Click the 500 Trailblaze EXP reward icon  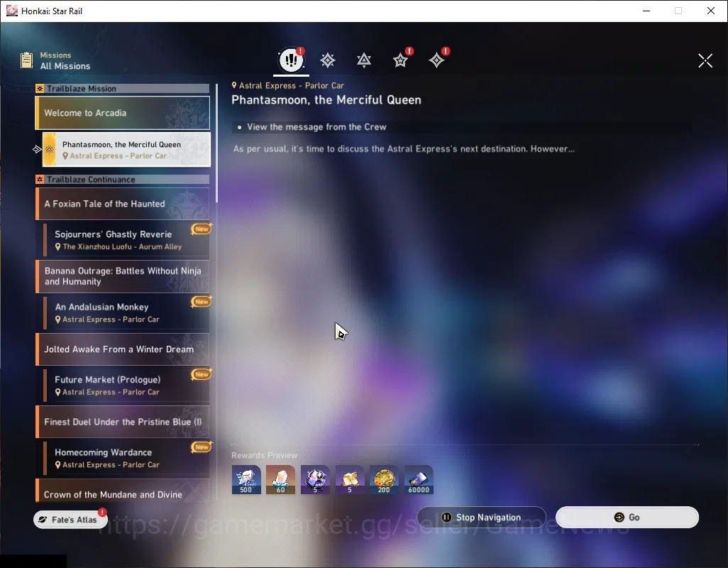(246, 480)
